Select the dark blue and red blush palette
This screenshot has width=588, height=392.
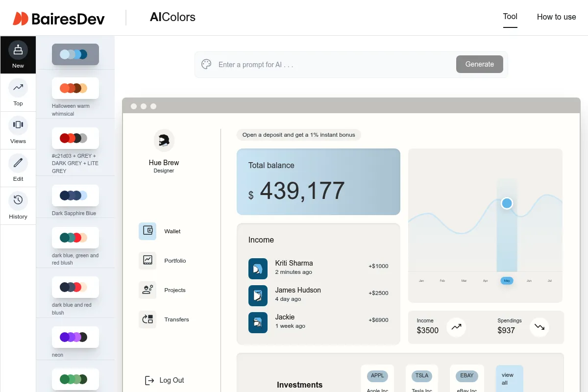coord(75,287)
